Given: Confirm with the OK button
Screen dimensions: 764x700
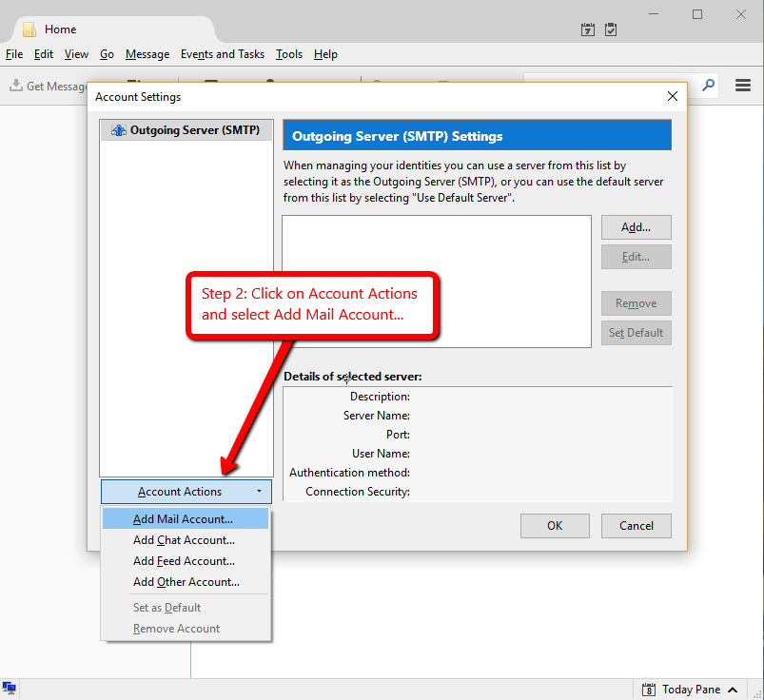Looking at the screenshot, I should tap(555, 526).
